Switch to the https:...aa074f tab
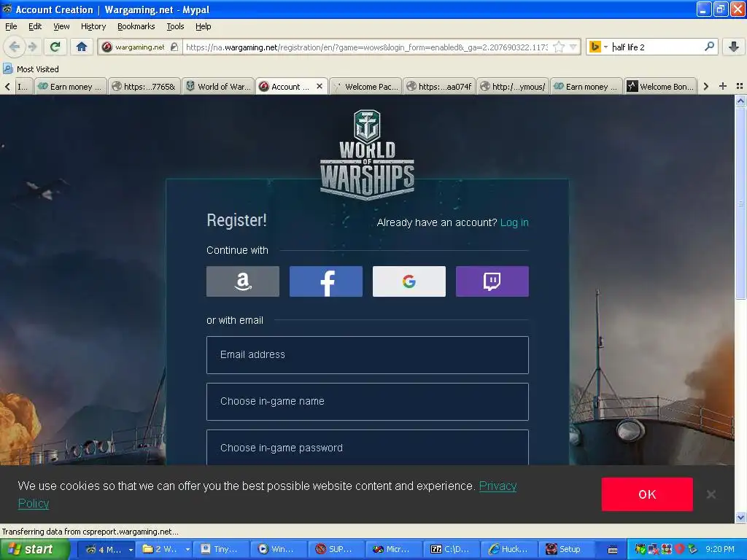This screenshot has width=747, height=560. point(438,86)
